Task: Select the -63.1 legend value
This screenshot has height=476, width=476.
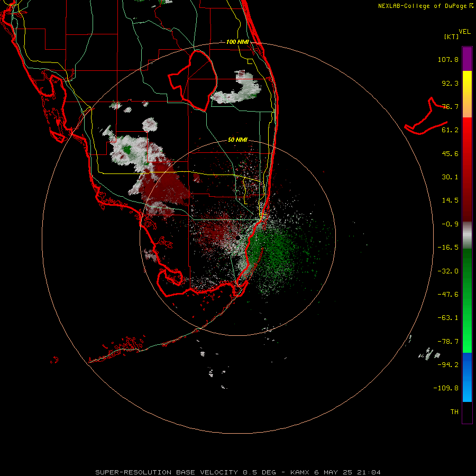Action: [x=448, y=318]
